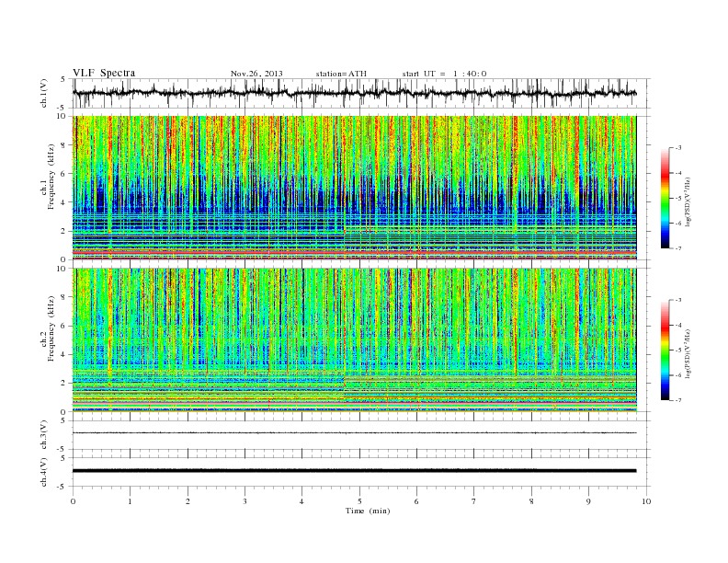Viewport: 728px width, 563px height.
Task: Click the "-7" tick on ch.1 colorbar
Action: click(677, 248)
